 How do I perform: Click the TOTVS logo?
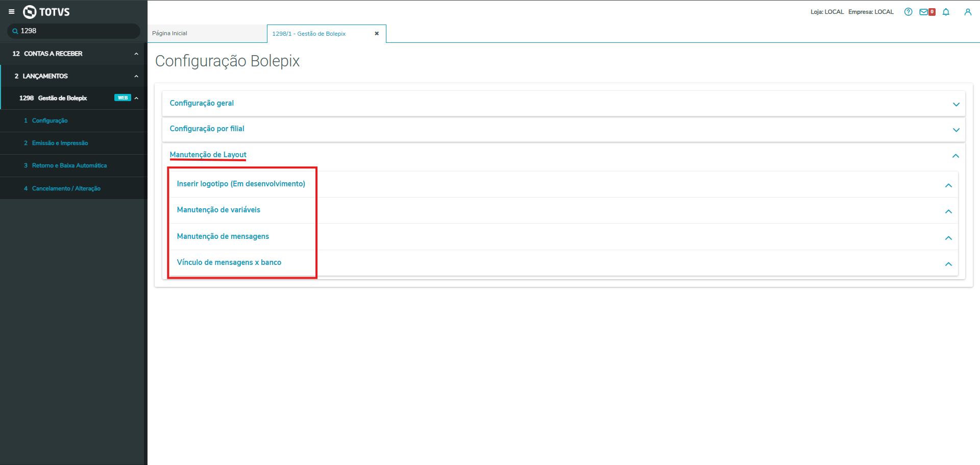(46, 12)
